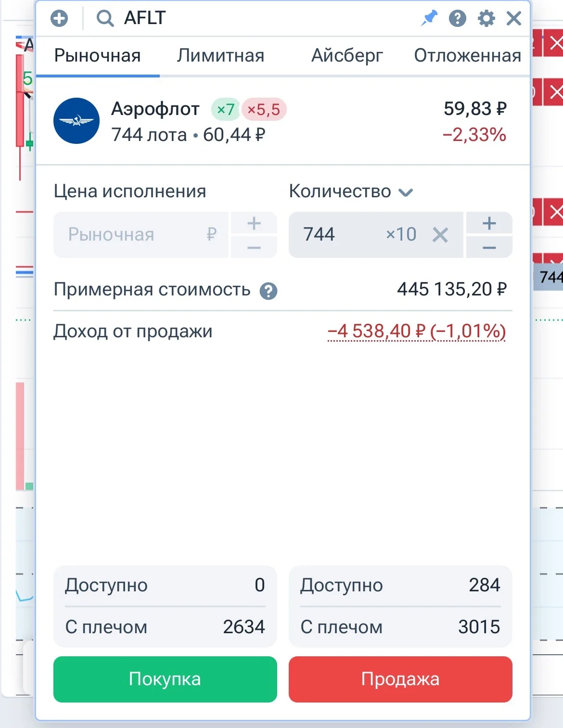Screen dimensions: 563x728
Task: Open the Айсберг tab
Action: (347, 56)
